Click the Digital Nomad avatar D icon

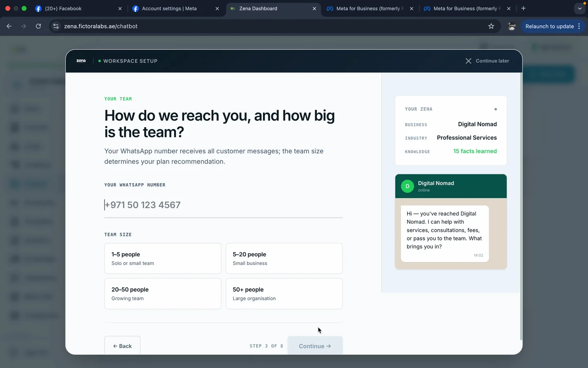pos(407,186)
